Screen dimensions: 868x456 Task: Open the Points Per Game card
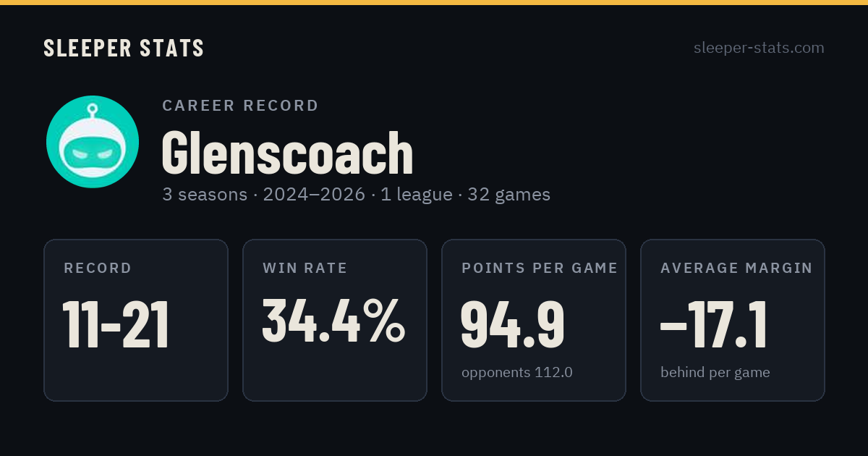coord(534,320)
